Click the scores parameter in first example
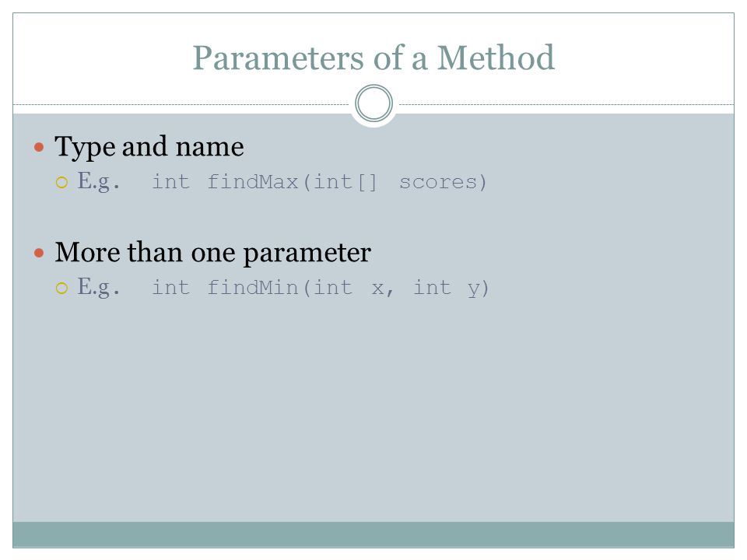Screen dimensions: 747x560 click(x=438, y=182)
